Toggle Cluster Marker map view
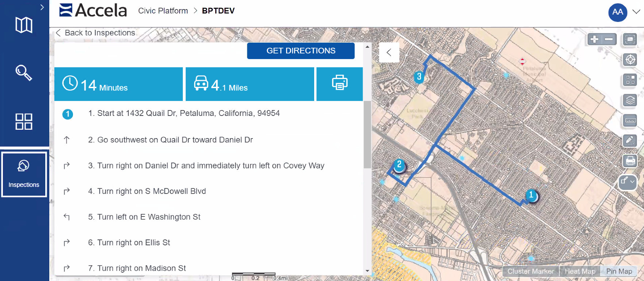 click(x=531, y=271)
